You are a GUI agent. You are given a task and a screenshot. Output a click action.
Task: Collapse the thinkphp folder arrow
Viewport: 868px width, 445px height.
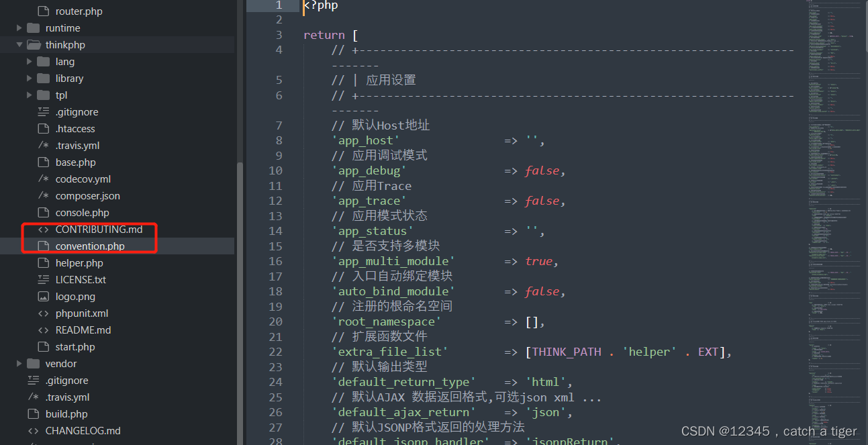[x=19, y=45]
